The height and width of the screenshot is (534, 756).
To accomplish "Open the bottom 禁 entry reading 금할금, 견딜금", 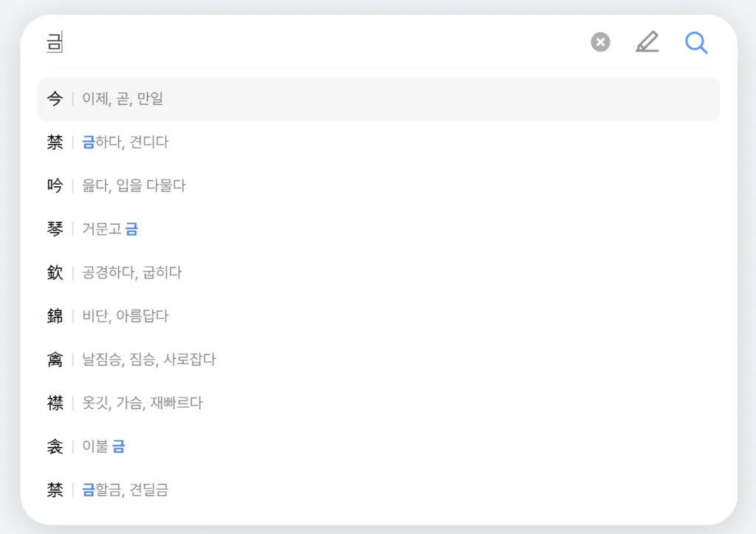I will (221, 490).
